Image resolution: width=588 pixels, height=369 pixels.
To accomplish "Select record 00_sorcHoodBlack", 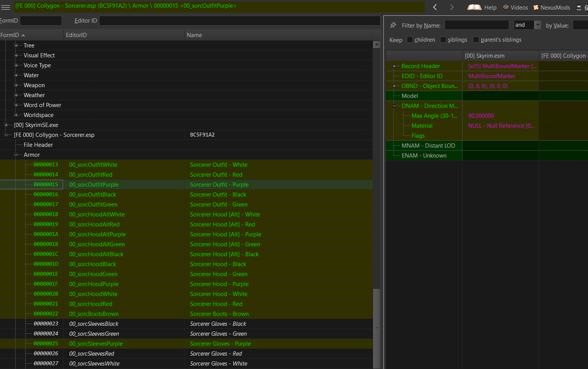I will click(186, 264).
